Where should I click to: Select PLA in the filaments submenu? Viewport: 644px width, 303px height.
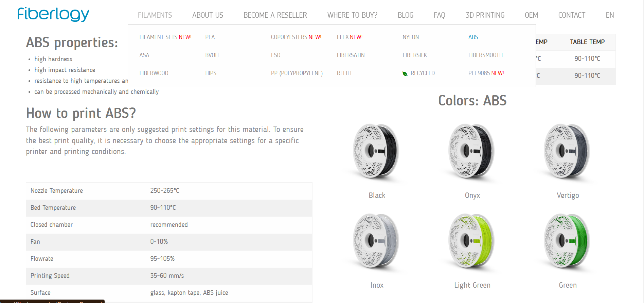210,37
